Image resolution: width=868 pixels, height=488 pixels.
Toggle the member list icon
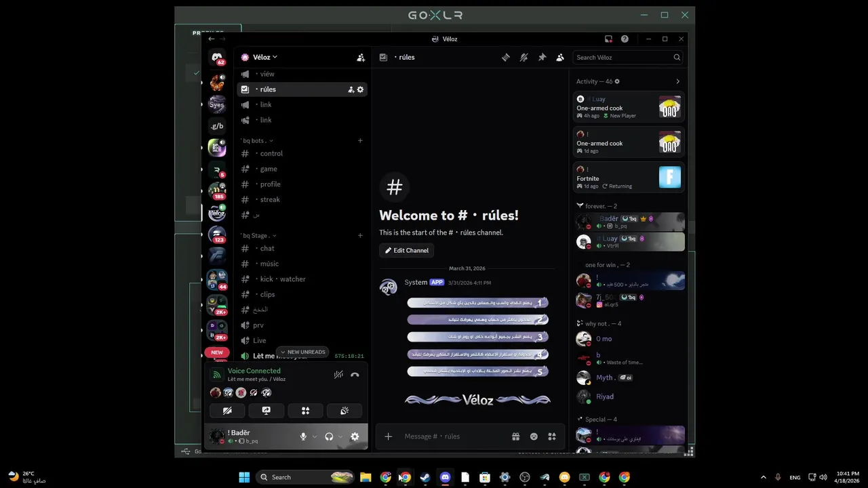(x=560, y=58)
